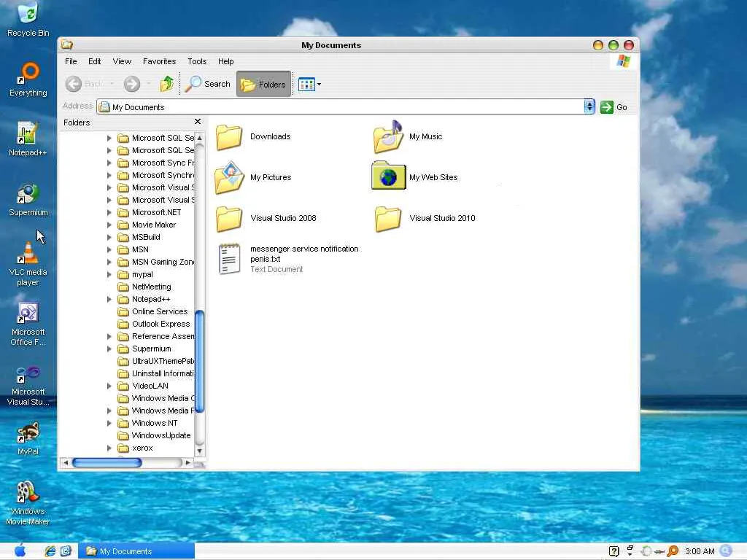Select the Microsoft Office F... desktop shortcut
747x560 pixels.
pos(28,324)
